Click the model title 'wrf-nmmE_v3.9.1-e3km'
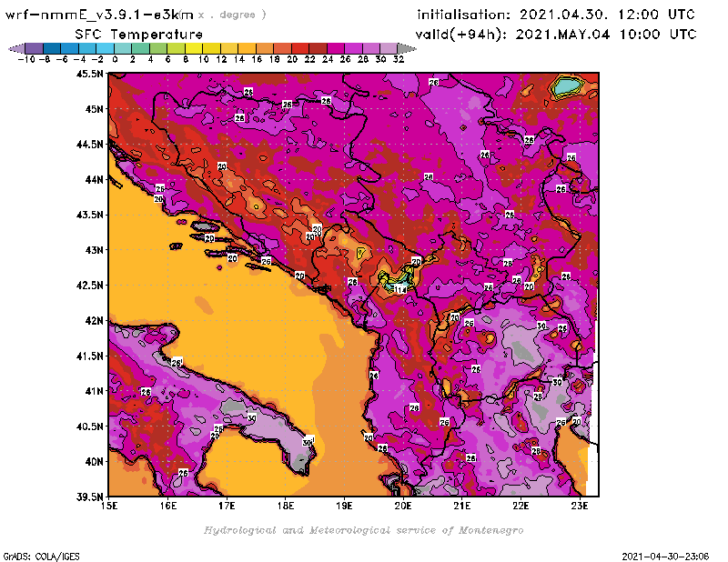This screenshot has width=728, height=562. point(99,15)
